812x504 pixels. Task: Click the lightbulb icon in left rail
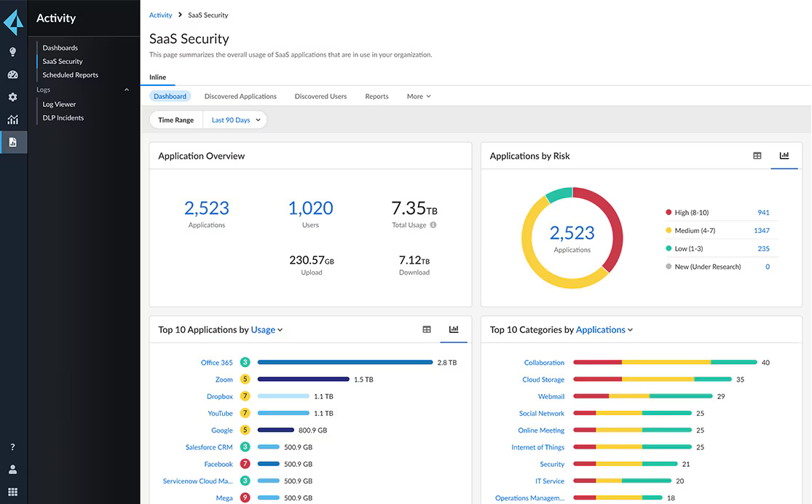(x=12, y=52)
